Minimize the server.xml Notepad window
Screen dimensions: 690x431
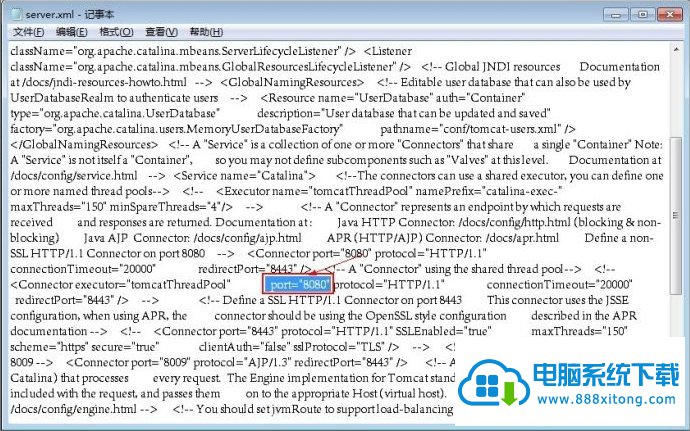616,15
